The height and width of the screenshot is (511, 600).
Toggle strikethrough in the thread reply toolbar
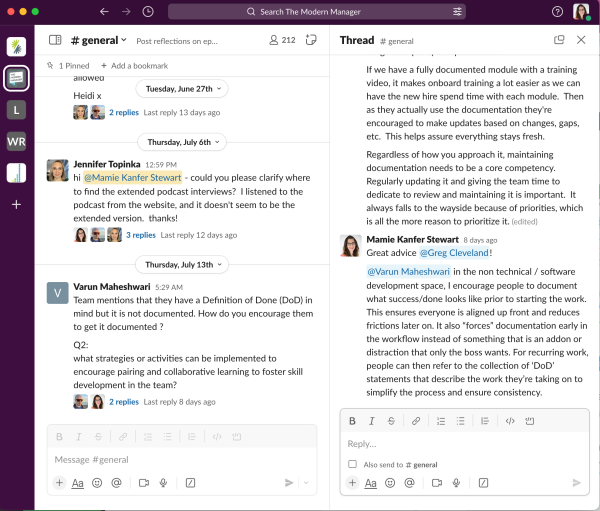[391, 421]
